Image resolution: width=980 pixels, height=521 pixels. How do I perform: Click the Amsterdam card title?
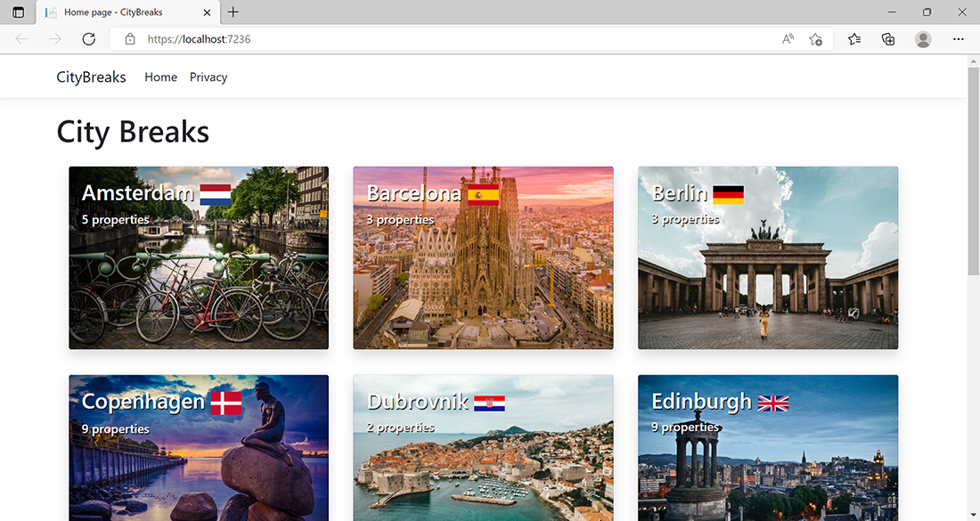click(x=137, y=193)
